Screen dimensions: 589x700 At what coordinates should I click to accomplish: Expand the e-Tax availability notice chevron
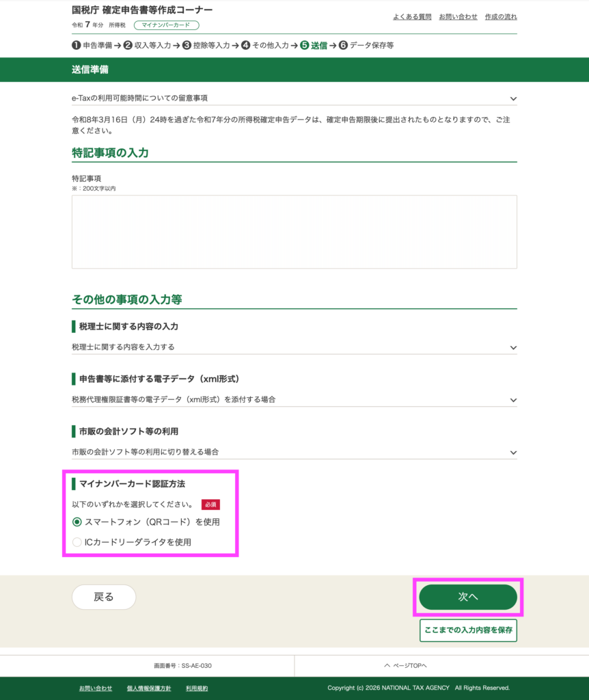[513, 99]
